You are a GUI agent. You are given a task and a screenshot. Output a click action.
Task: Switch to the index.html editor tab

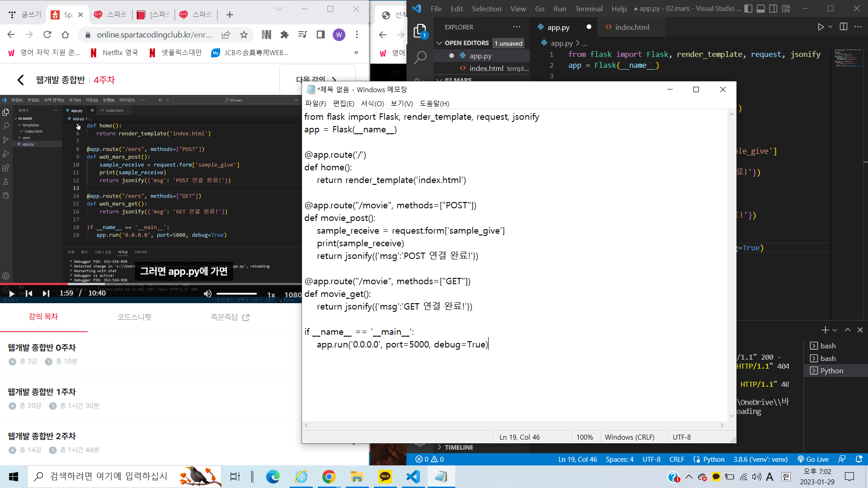(632, 27)
